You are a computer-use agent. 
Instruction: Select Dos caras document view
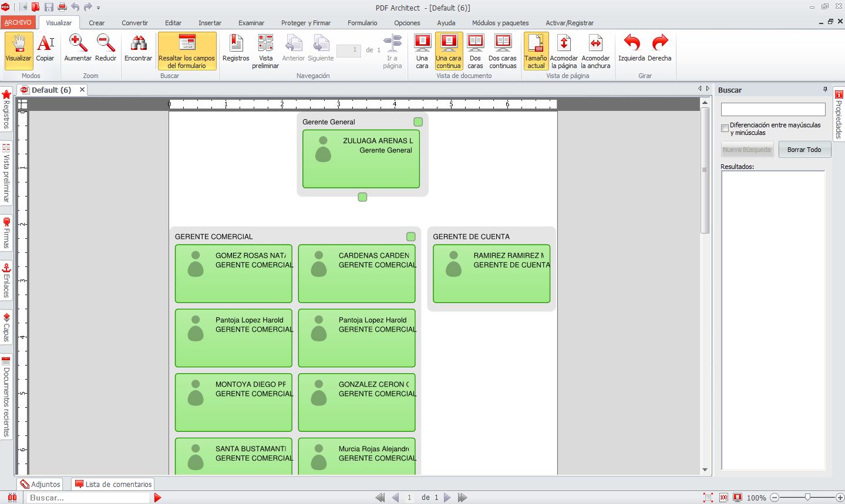coord(476,51)
